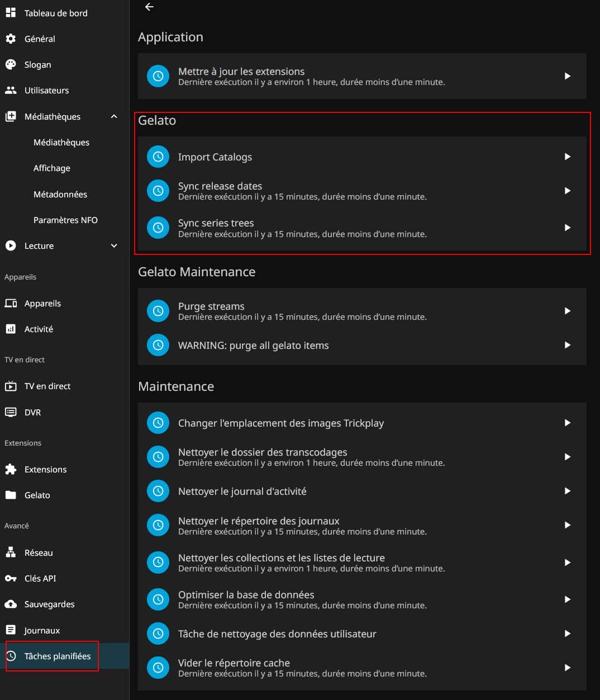Start the Sync release dates task
This screenshot has height=700, width=600.
(x=567, y=191)
